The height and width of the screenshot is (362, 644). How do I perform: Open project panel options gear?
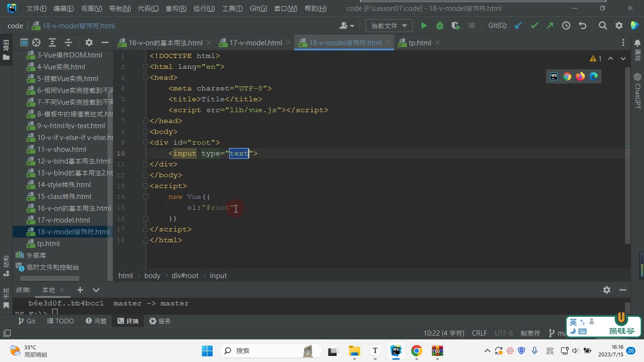tap(89, 42)
